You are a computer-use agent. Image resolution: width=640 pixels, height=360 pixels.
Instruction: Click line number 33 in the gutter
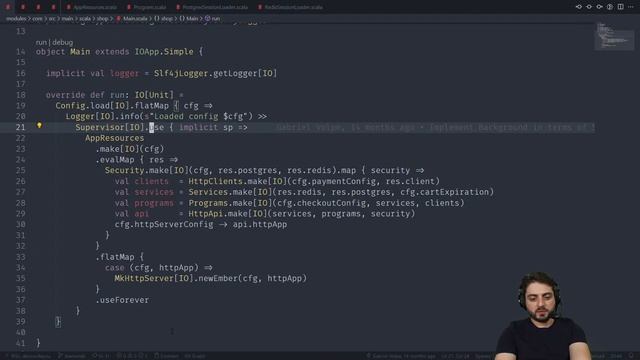20,257
